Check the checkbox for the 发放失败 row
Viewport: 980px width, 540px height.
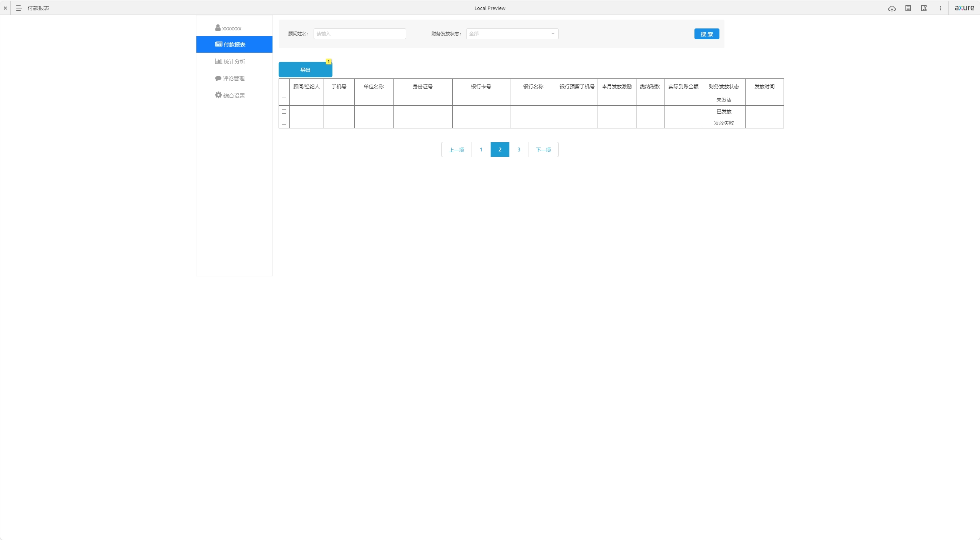(x=284, y=122)
